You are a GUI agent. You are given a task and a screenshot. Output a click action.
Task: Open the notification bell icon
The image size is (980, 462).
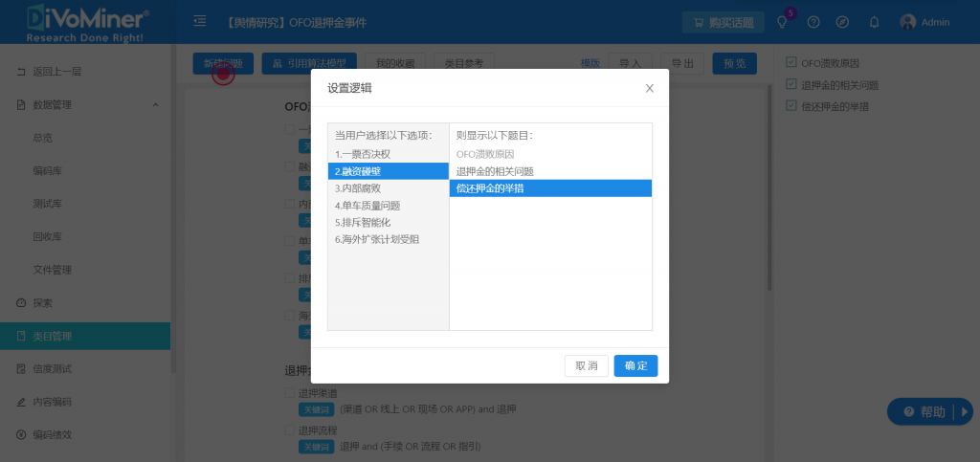(875, 22)
